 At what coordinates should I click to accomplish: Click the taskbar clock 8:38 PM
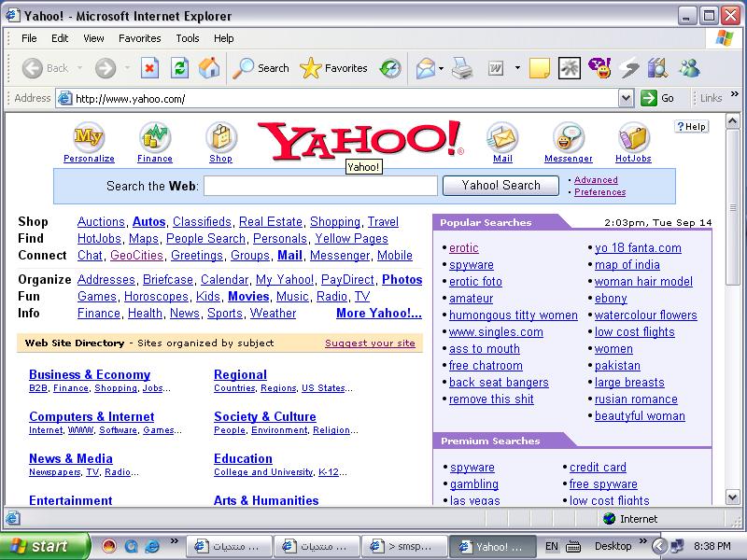click(712, 546)
